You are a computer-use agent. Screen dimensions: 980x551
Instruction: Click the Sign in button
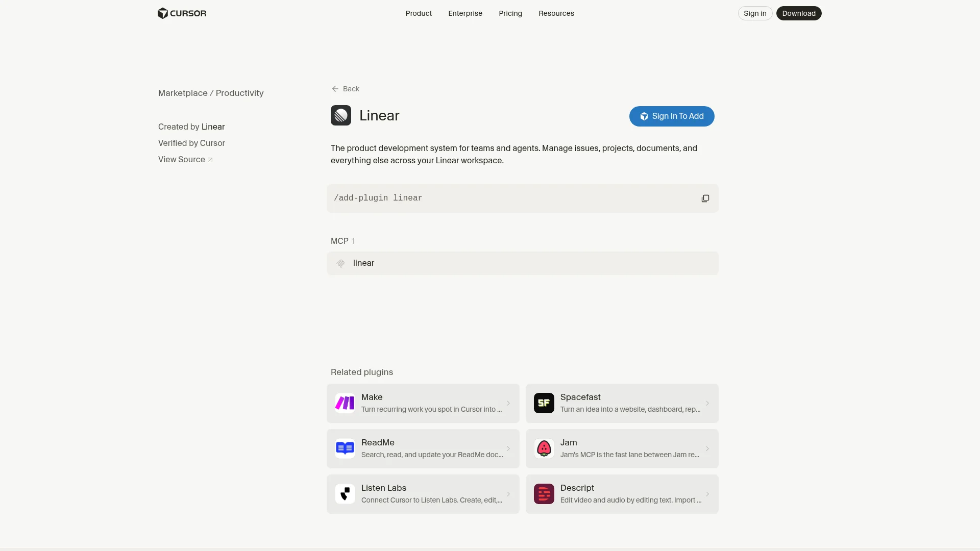click(x=755, y=13)
